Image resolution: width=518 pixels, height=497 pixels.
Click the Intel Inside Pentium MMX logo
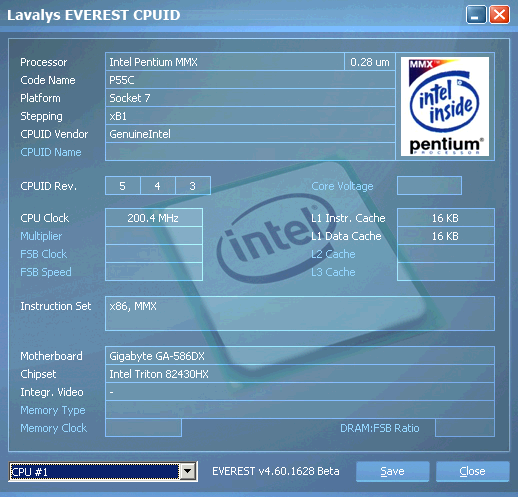click(x=445, y=106)
